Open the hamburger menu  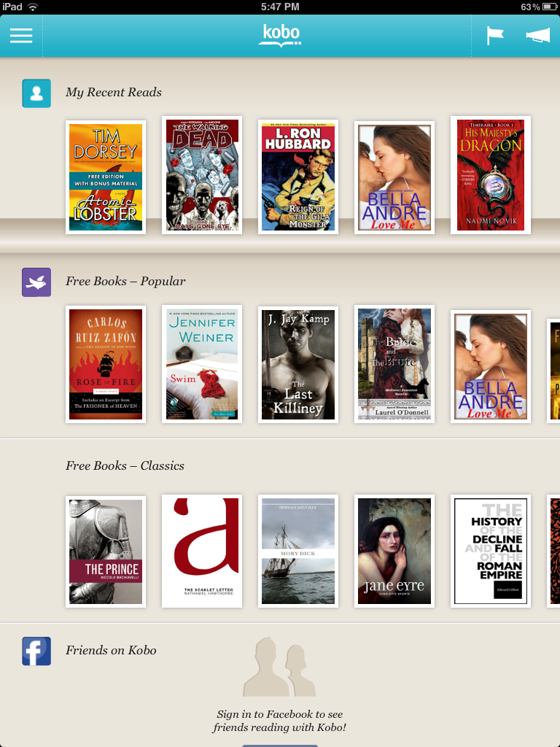pyautogui.click(x=21, y=36)
